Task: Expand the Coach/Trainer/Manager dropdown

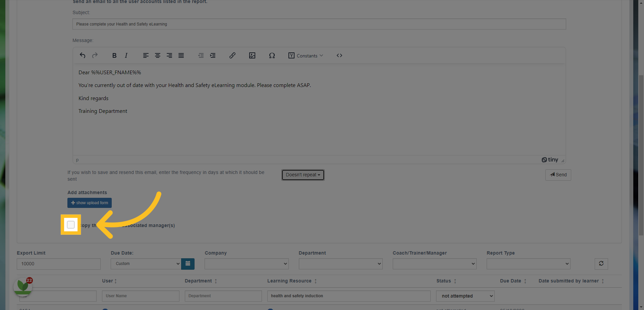Action: coord(435,264)
